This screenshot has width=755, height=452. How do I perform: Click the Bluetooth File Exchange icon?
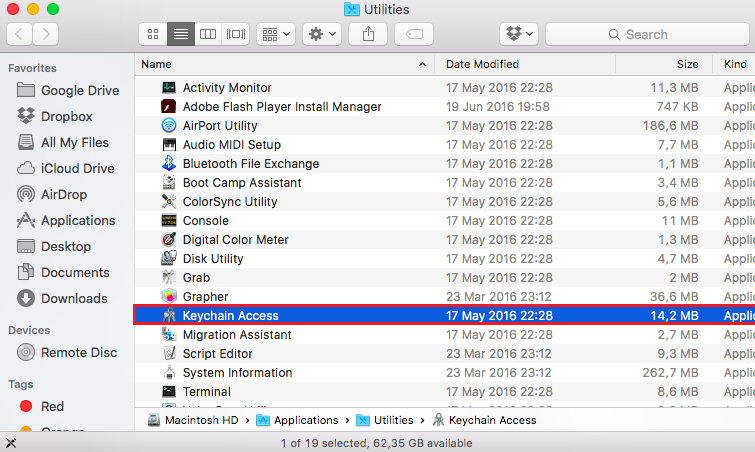click(169, 164)
